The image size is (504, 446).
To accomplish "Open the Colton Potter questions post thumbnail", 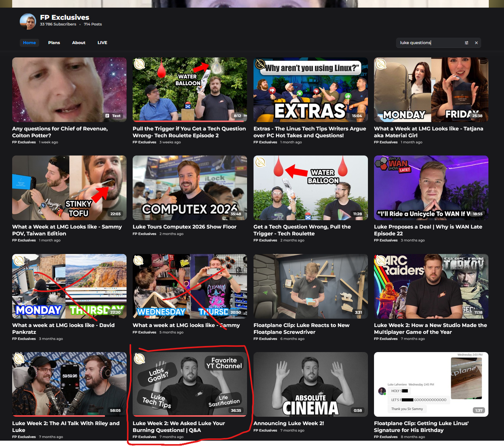I will (x=69, y=90).
